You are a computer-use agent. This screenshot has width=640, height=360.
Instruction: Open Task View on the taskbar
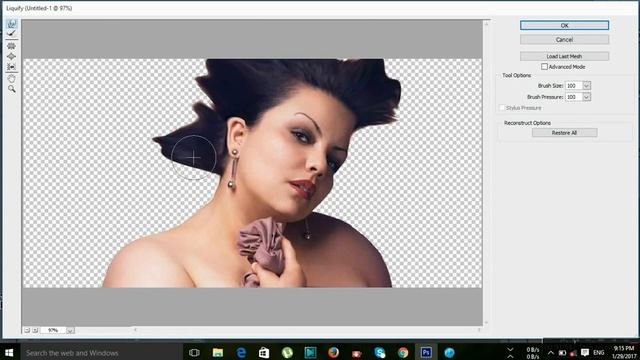pyautogui.click(x=194, y=353)
